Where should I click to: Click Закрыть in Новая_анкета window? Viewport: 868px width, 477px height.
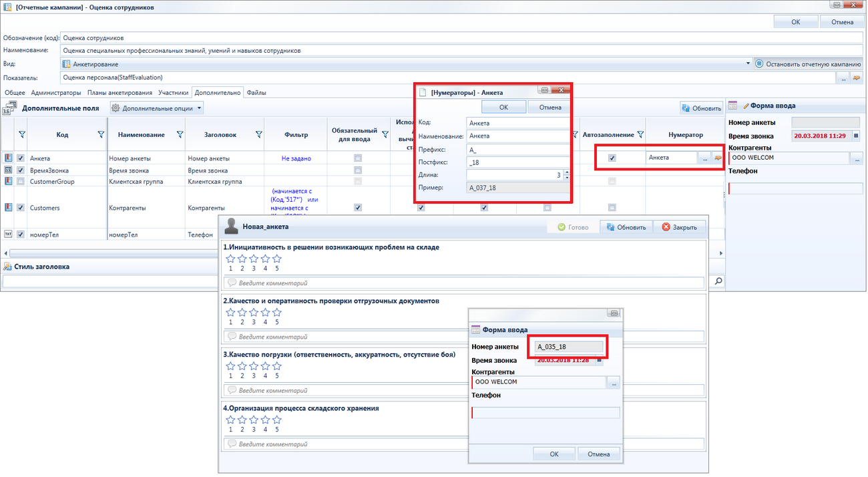(x=679, y=227)
